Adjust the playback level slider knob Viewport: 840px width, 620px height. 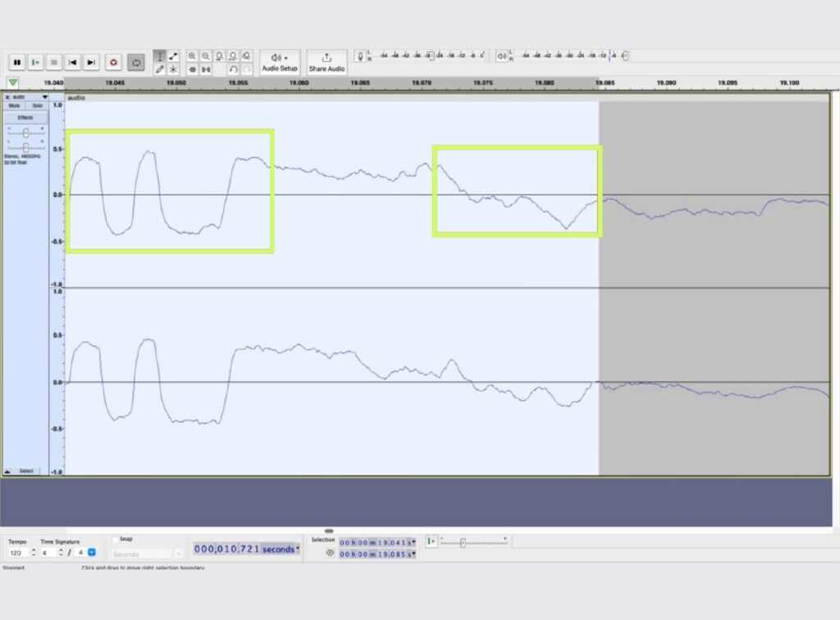point(624,56)
